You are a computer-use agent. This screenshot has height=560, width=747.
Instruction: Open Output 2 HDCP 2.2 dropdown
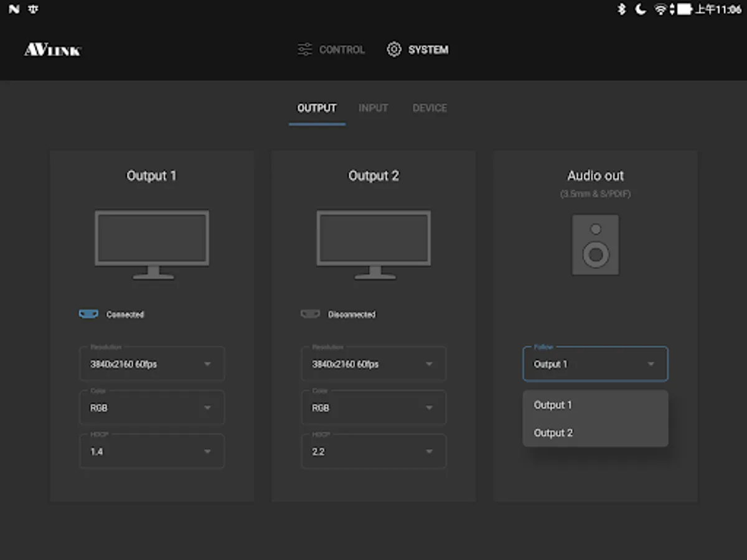coord(374,452)
